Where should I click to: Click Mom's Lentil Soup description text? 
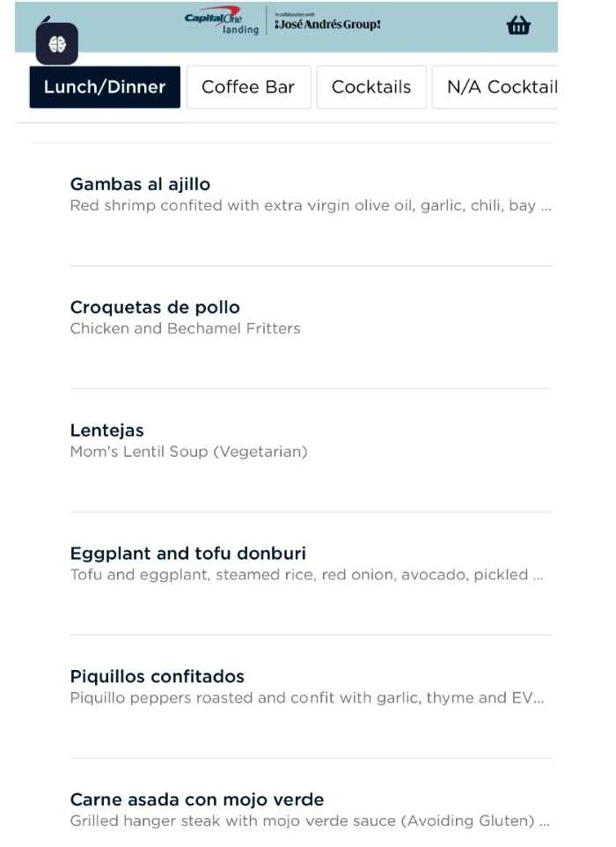189,452
